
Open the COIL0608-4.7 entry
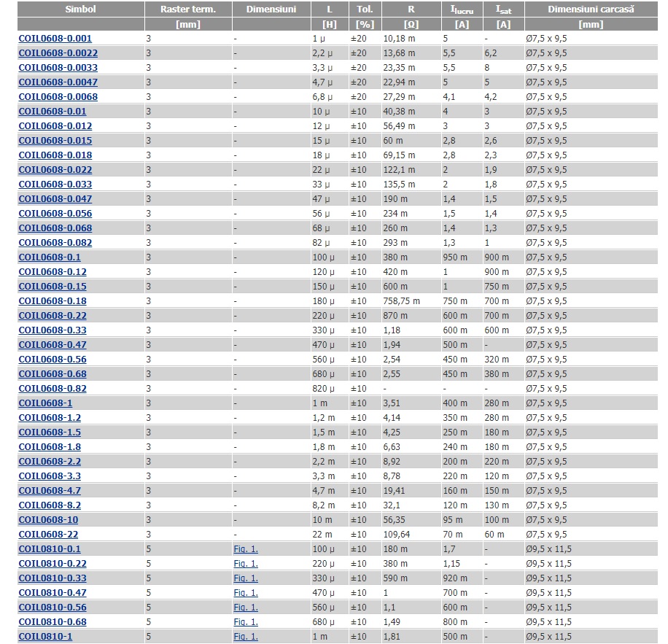tap(50, 491)
